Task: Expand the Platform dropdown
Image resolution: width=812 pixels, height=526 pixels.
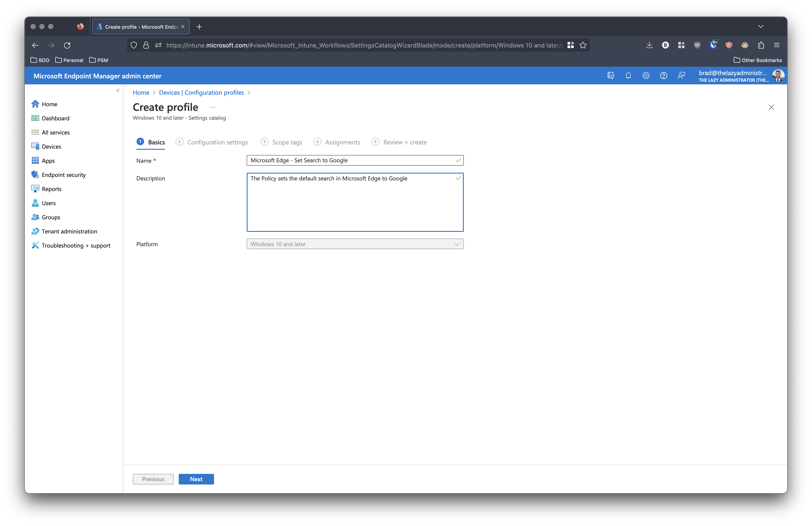Action: (355, 244)
